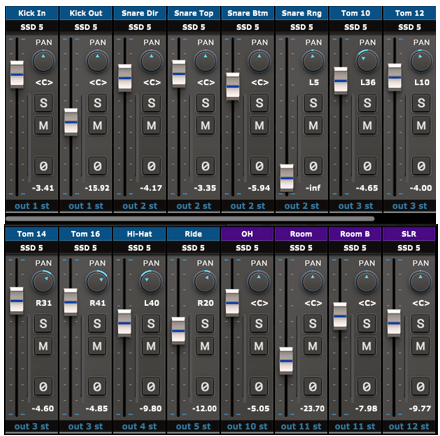Click the Kick In -3.41 volume value
This screenshot has height=436, width=440.
click(x=43, y=188)
